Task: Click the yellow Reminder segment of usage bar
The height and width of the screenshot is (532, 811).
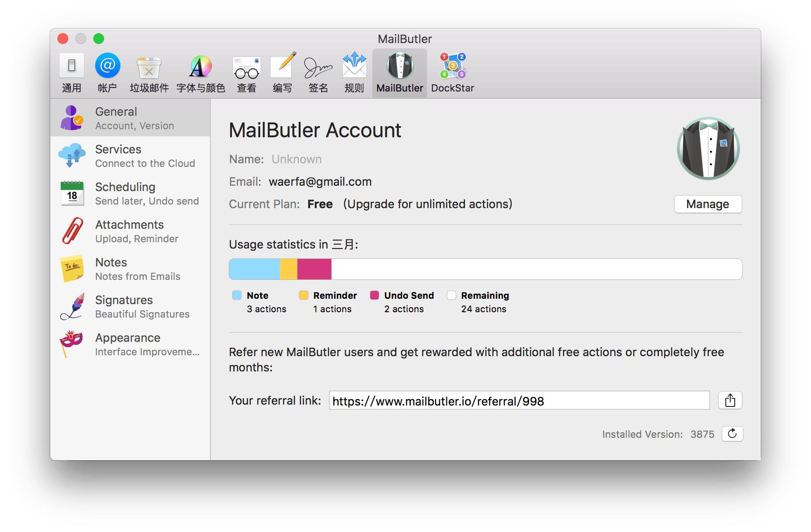Action: click(x=288, y=269)
